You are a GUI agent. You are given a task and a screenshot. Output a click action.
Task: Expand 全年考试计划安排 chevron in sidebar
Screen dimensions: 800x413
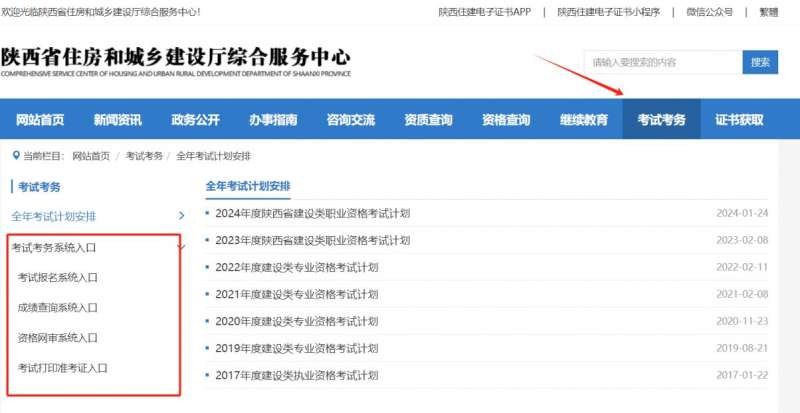click(x=181, y=215)
